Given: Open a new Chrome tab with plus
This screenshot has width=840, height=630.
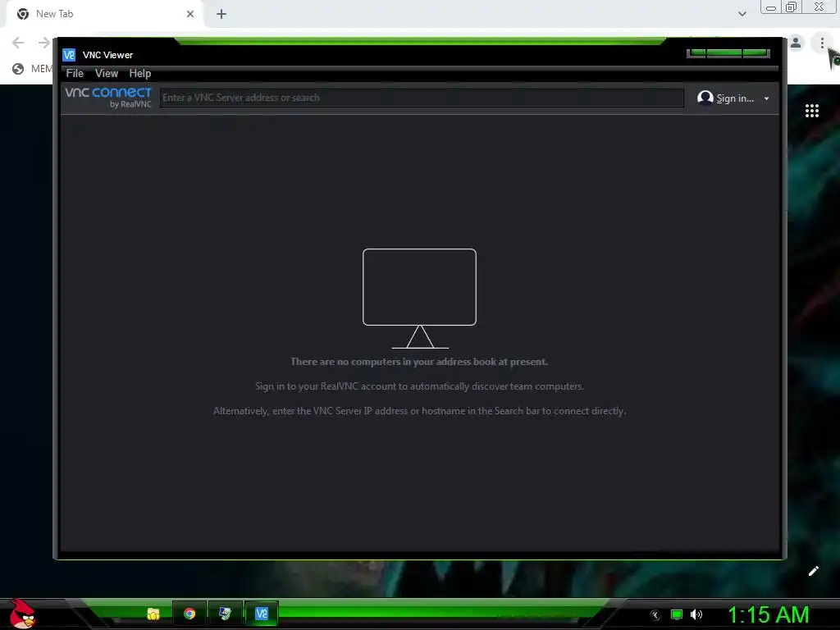Looking at the screenshot, I should (x=221, y=14).
